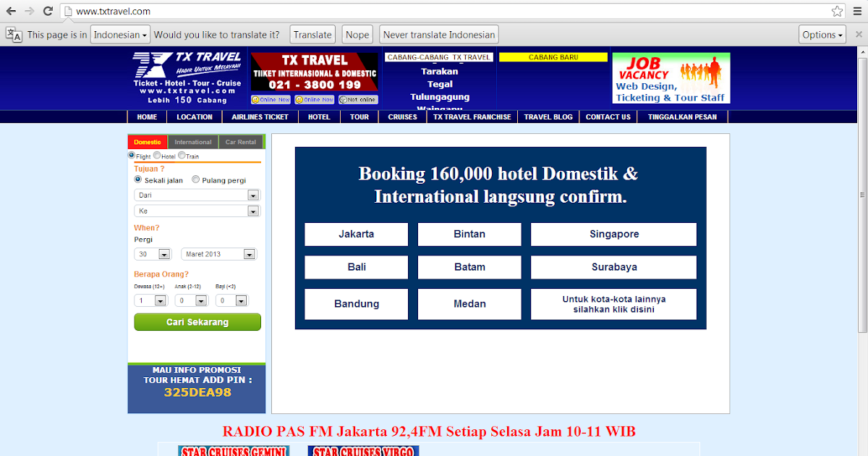This screenshot has height=456, width=868.
Task: Select the Bali hotel button
Action: [x=357, y=267]
